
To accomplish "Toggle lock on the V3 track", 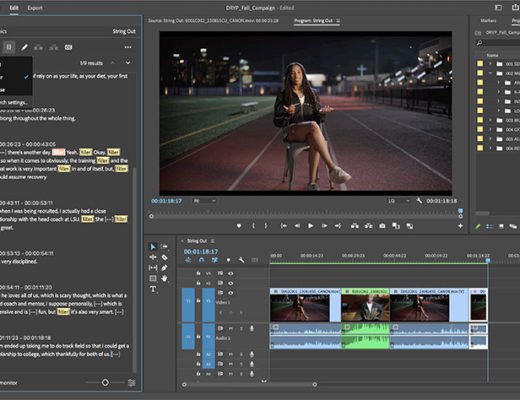I will pos(198,273).
